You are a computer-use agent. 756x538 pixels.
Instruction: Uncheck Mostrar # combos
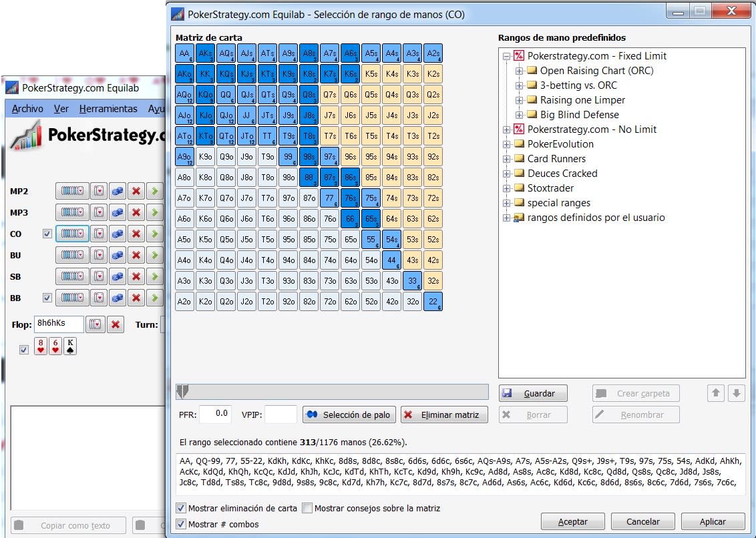click(x=181, y=524)
